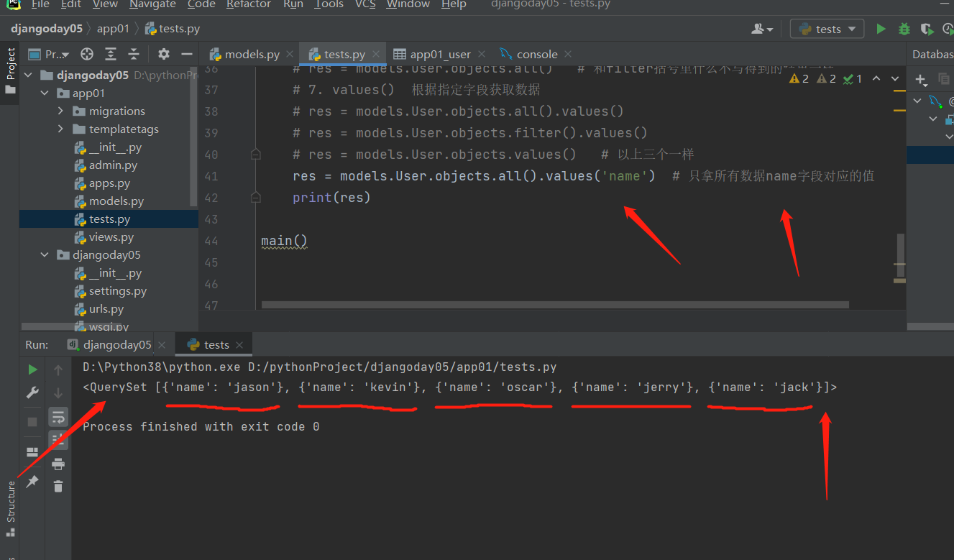Go to previous highlighted problem arrow in editor
Viewport: 954px width, 560px height.
point(876,78)
